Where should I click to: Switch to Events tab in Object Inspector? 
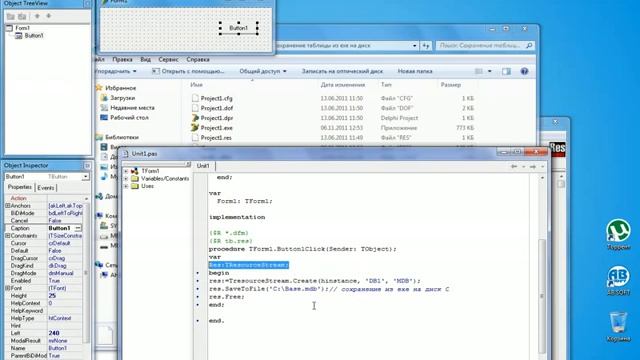(45, 188)
